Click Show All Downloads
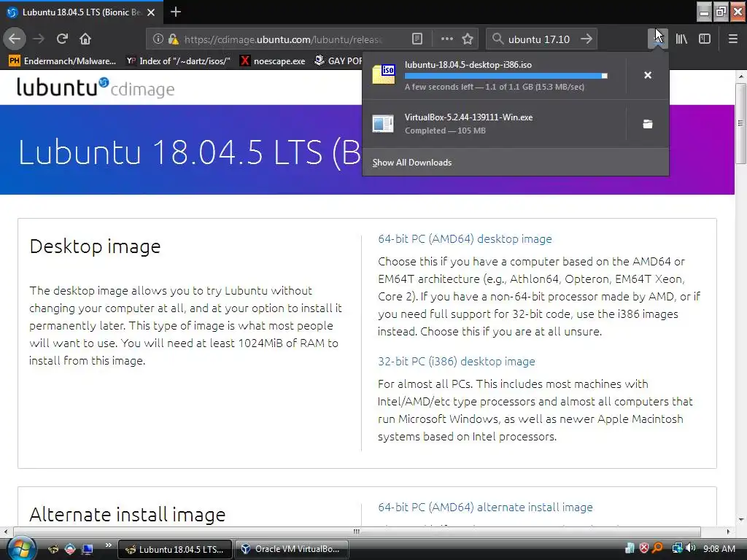The width and height of the screenshot is (747, 560). coord(411,163)
